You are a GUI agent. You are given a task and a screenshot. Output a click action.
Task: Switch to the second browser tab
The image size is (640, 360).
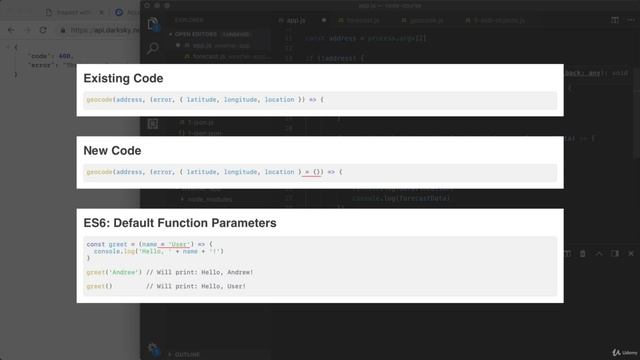(x=127, y=12)
